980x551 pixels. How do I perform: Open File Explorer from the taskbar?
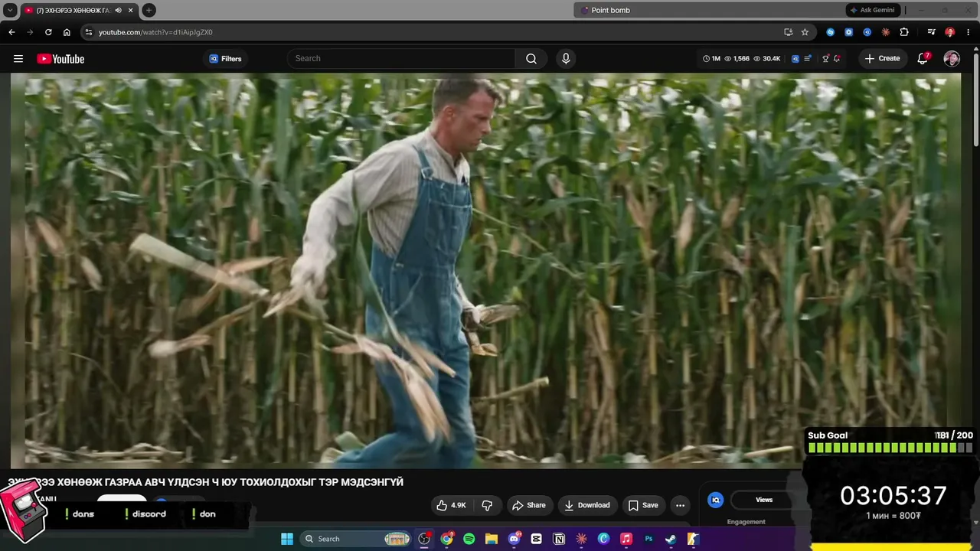pyautogui.click(x=492, y=539)
